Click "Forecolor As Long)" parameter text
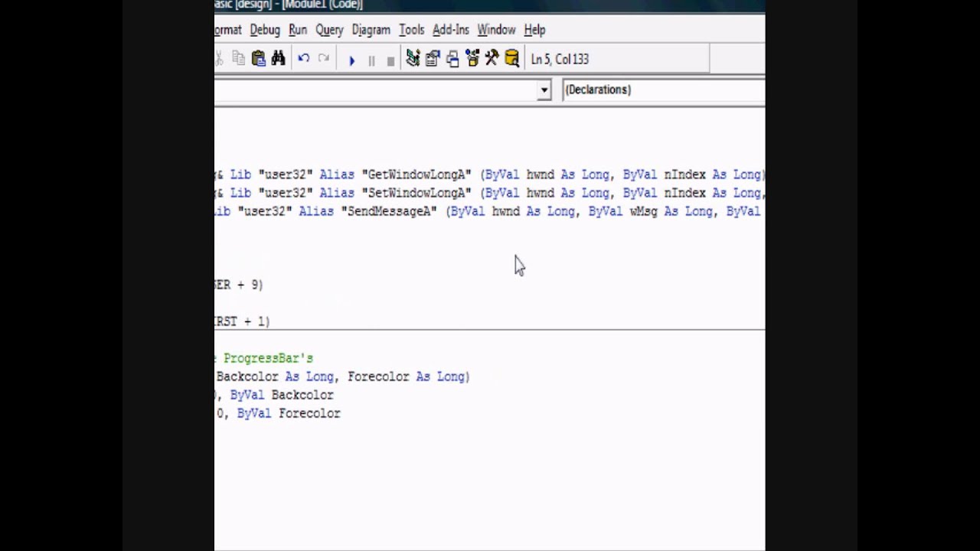The image size is (980, 551). coord(409,377)
